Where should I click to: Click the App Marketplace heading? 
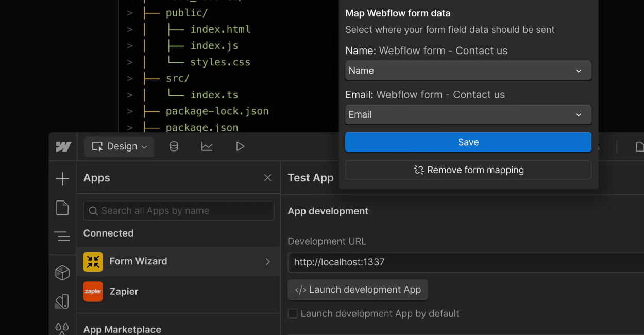tap(122, 329)
